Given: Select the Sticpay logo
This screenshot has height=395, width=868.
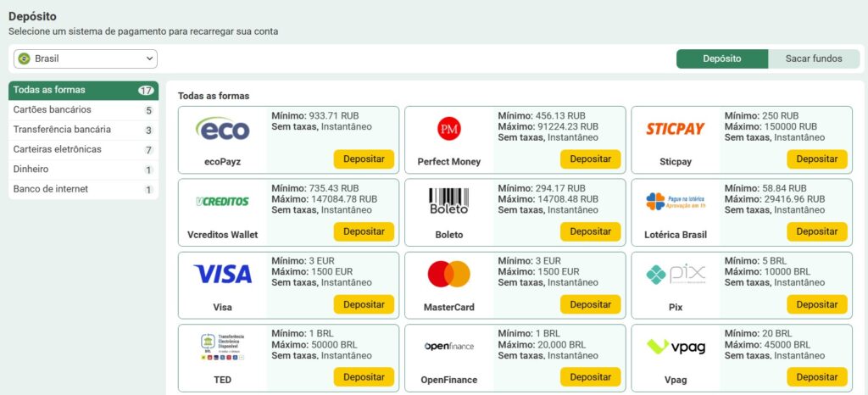Looking at the screenshot, I should click(675, 129).
